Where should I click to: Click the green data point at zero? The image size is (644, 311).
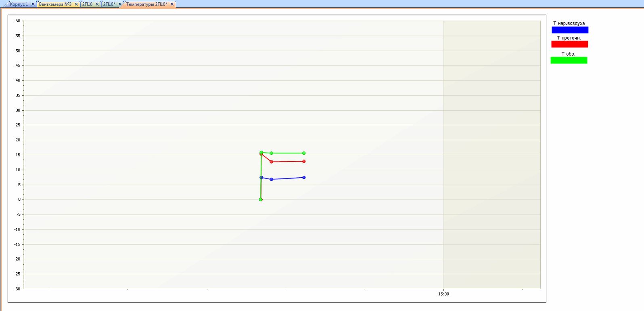(x=261, y=200)
